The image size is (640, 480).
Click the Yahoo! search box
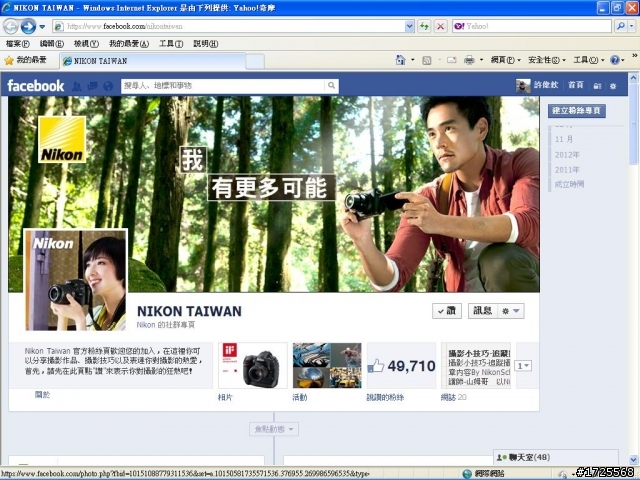tap(532, 27)
